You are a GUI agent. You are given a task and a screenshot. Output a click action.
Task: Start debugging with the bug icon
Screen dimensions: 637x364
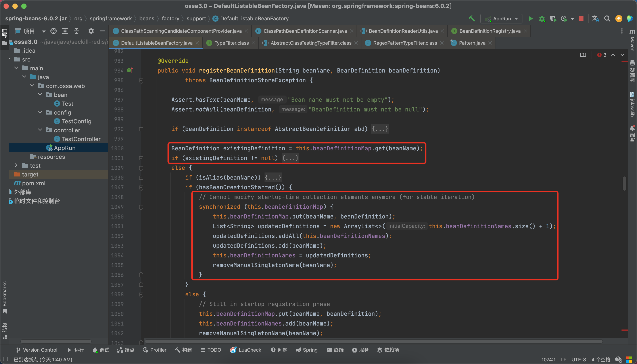(x=542, y=19)
